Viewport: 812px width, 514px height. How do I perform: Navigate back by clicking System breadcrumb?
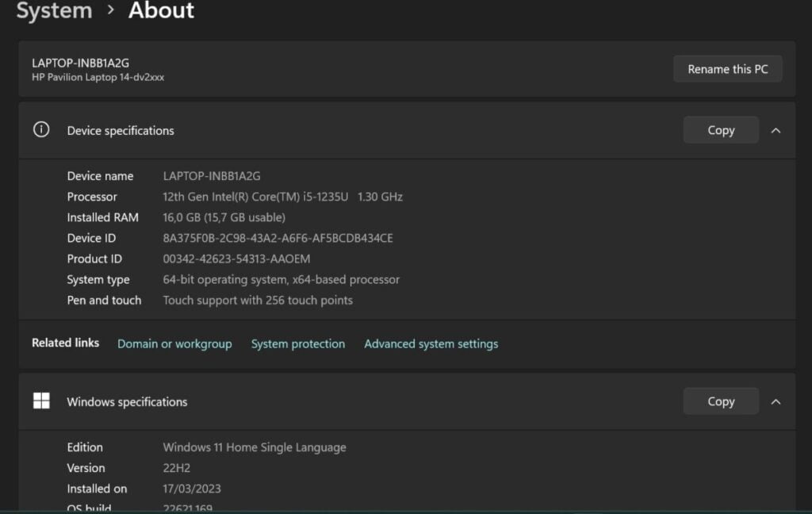(x=54, y=11)
